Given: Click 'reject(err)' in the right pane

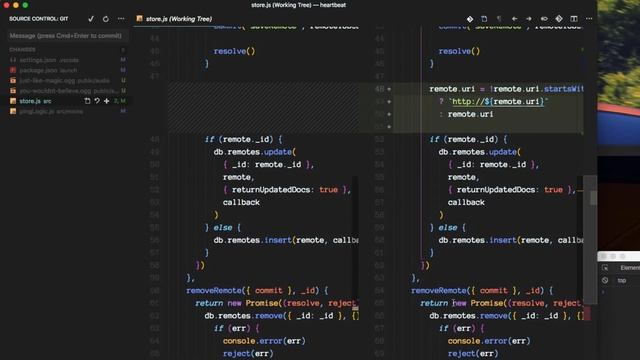Looking at the screenshot, I should [x=473, y=353].
